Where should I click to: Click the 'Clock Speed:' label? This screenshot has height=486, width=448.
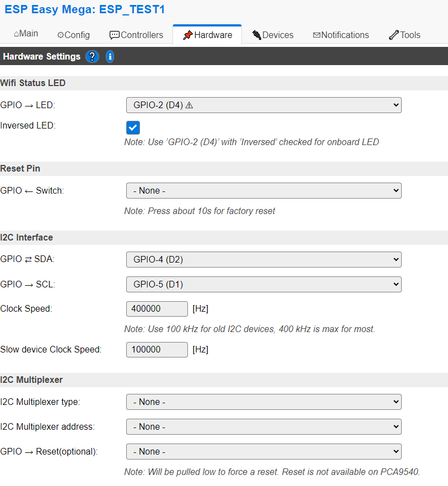[x=26, y=309]
